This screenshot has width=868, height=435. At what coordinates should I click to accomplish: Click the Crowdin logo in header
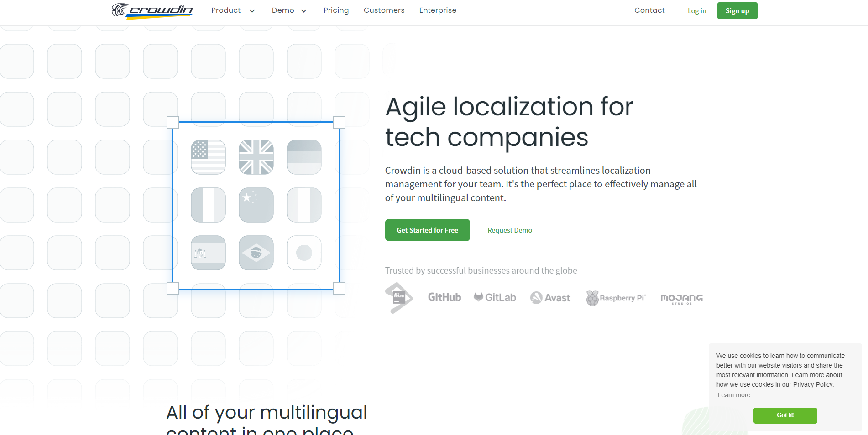click(152, 11)
